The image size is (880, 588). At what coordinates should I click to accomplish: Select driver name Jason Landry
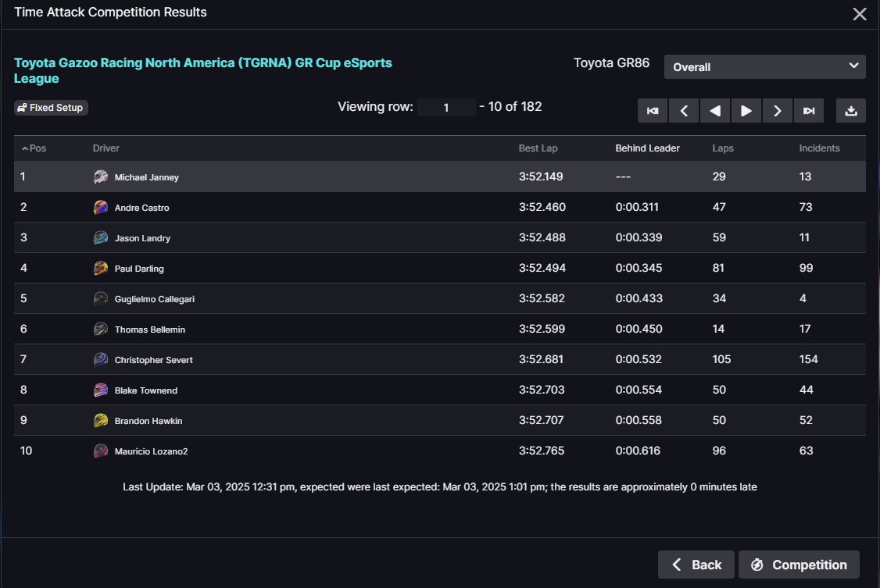[x=142, y=237]
